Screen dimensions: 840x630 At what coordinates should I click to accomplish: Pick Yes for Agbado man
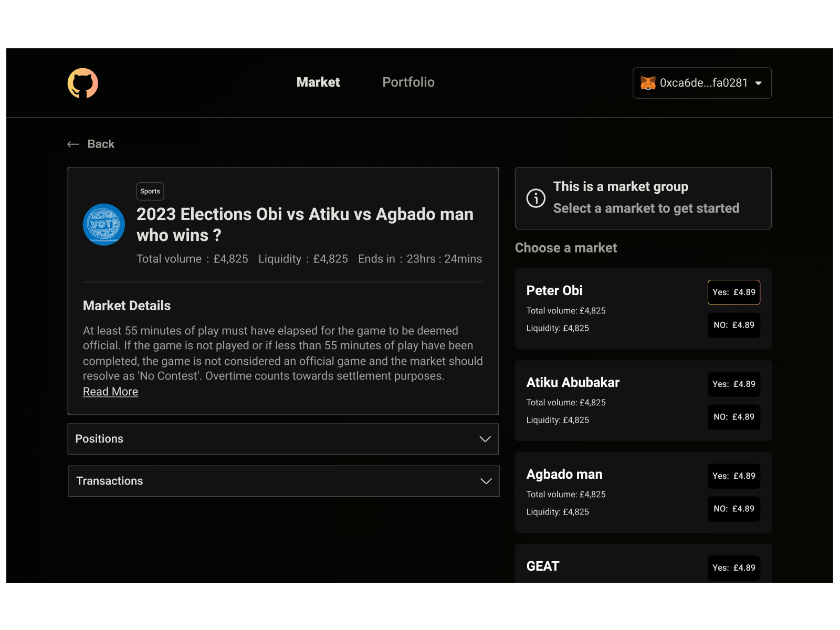(x=733, y=476)
